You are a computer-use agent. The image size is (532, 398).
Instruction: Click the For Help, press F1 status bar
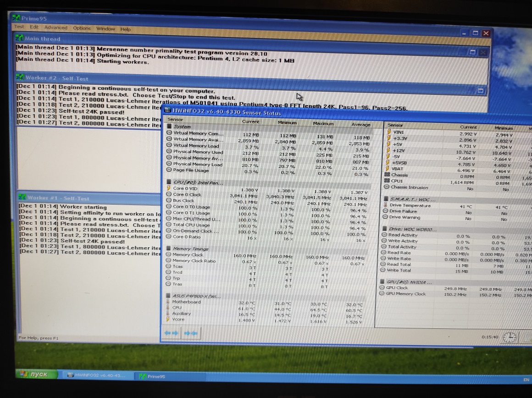pos(39,338)
